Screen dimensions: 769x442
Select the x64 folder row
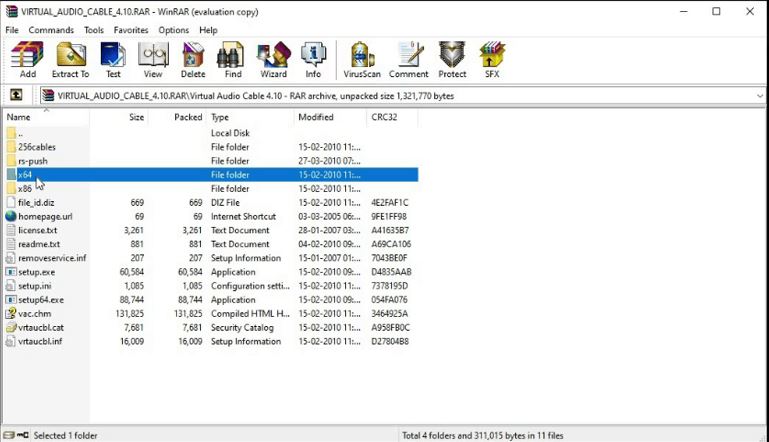pyautogui.click(x=211, y=175)
